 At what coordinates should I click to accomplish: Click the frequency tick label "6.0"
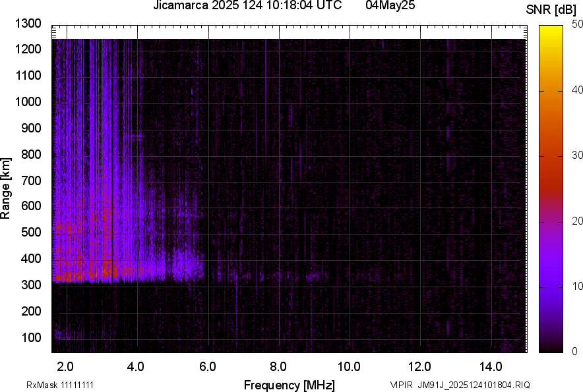pyautogui.click(x=208, y=367)
